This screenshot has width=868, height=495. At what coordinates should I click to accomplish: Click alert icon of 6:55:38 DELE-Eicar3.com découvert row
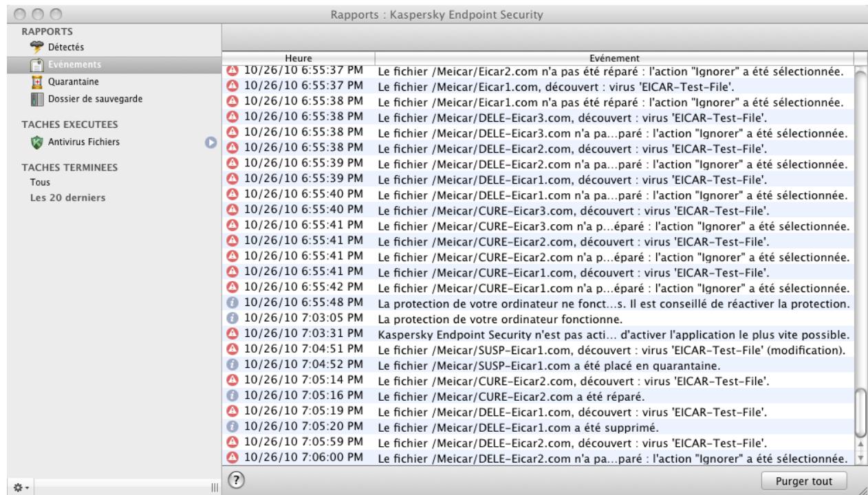point(232,115)
